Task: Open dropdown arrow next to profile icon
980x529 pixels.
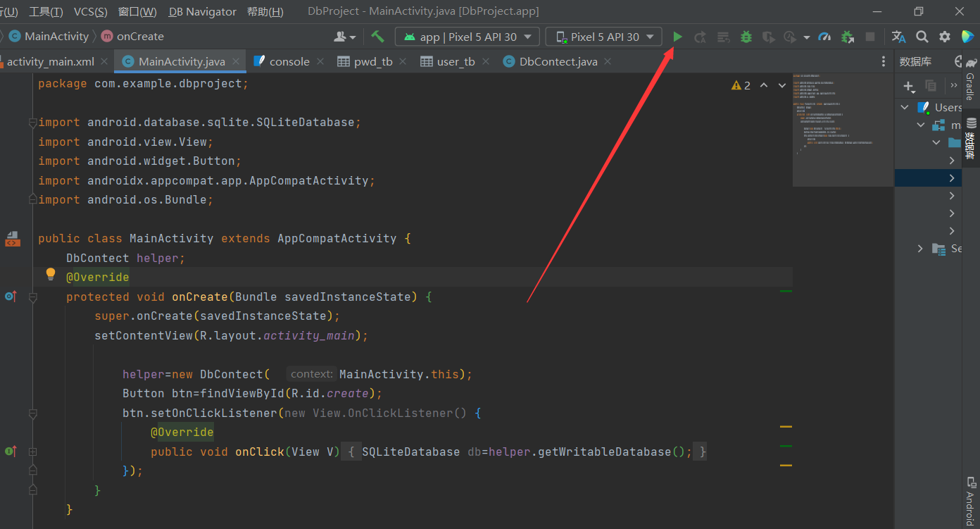Action: 807,37
